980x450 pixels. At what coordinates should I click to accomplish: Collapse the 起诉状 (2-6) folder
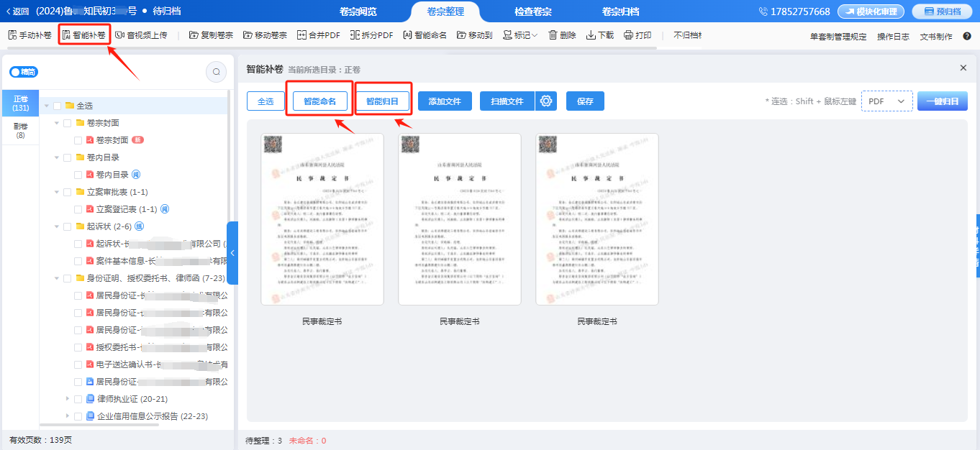click(x=57, y=226)
